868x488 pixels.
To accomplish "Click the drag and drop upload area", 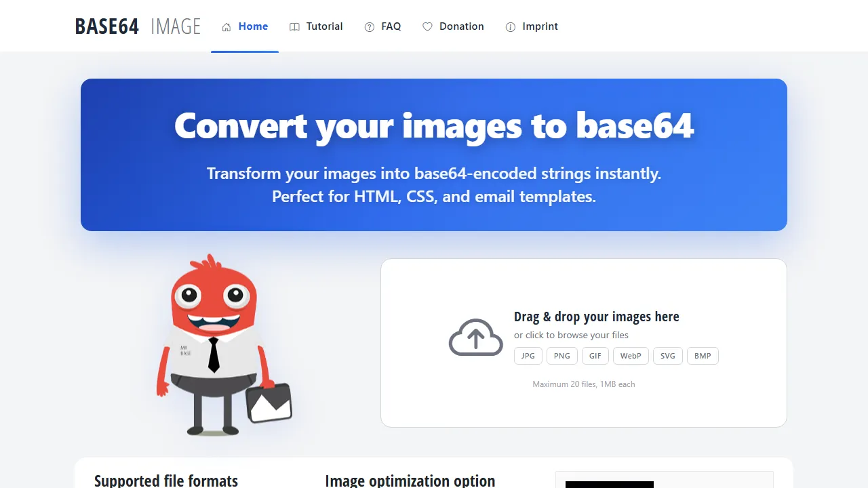I will (584, 342).
